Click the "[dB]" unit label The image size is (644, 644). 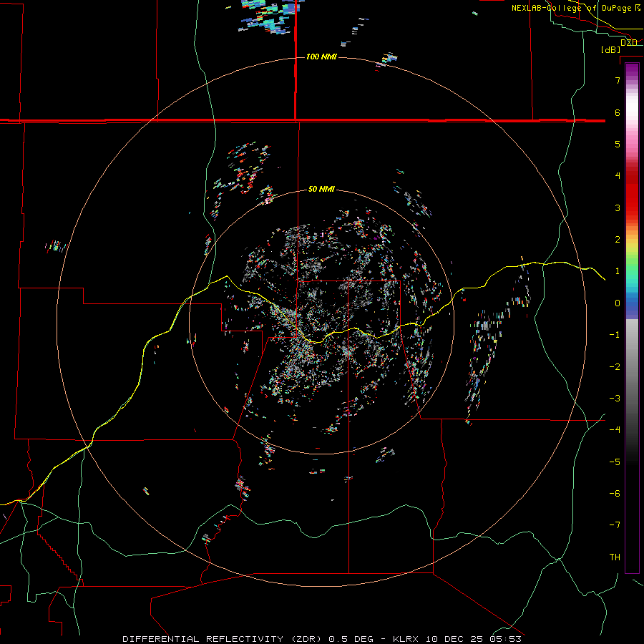(611, 49)
